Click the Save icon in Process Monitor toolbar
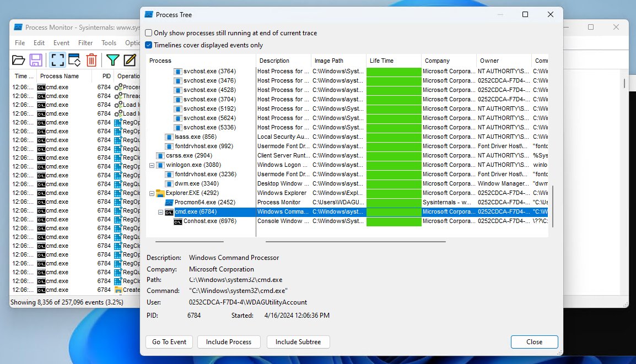The image size is (636, 364). pos(36,60)
